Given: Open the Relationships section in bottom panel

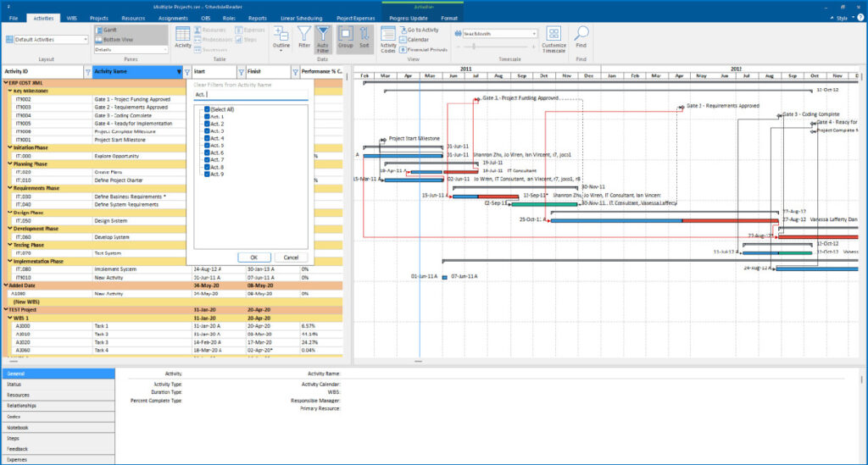Looking at the screenshot, I should [58, 406].
